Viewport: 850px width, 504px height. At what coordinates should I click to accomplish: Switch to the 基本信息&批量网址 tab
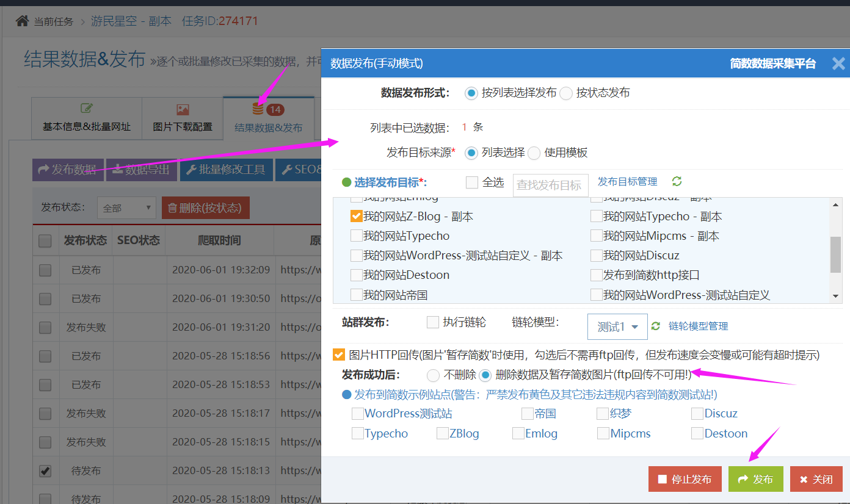point(86,118)
